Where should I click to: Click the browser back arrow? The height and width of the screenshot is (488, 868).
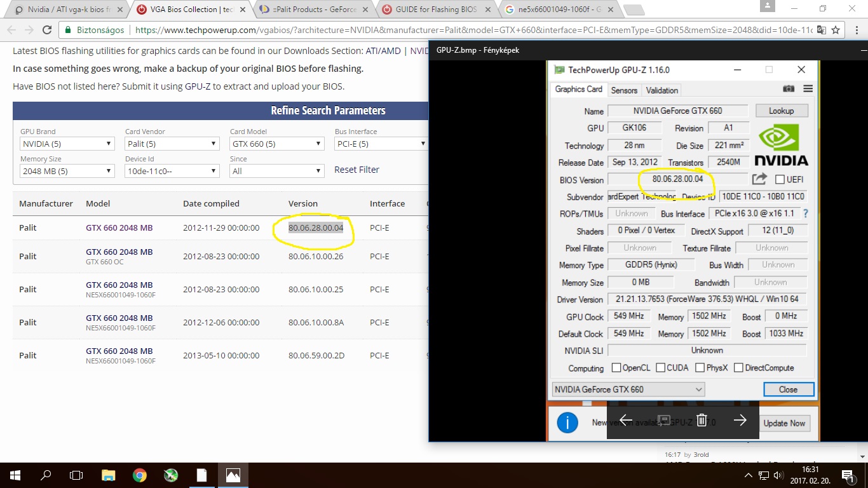[11, 30]
